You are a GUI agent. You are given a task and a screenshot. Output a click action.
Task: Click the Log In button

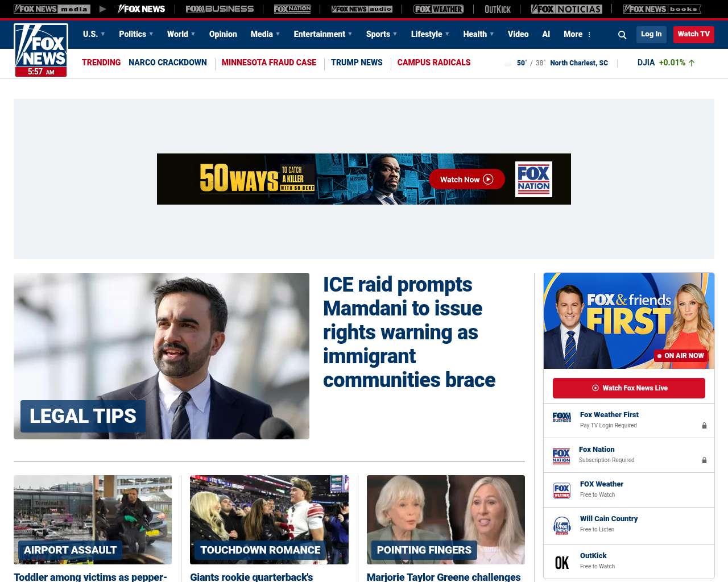point(651,34)
